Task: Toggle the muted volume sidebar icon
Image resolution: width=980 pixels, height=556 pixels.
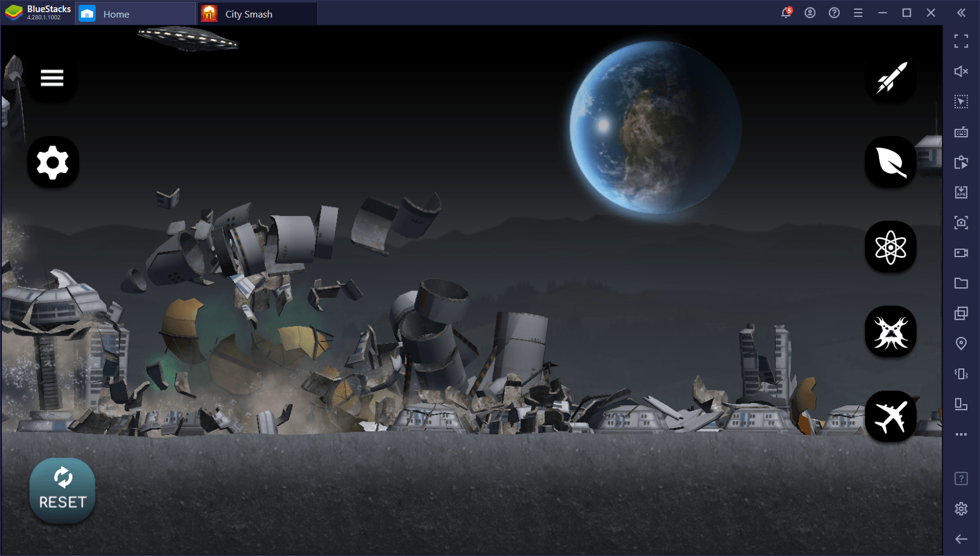Action: (961, 71)
